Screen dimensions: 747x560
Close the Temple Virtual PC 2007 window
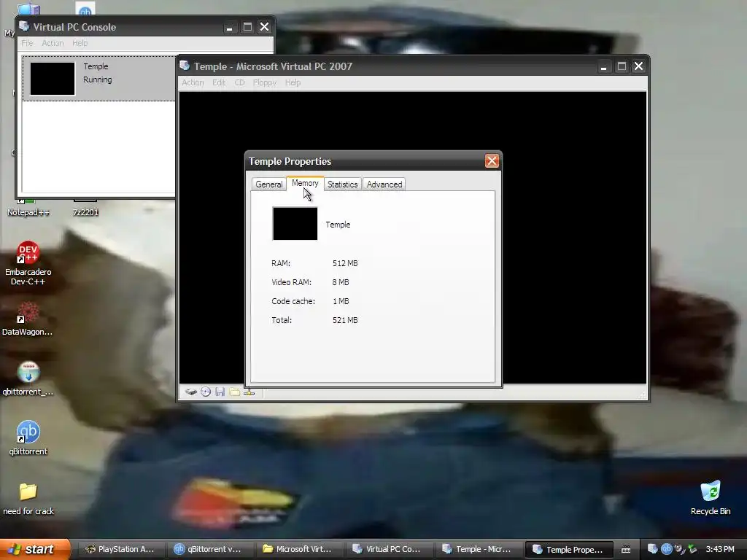(639, 66)
